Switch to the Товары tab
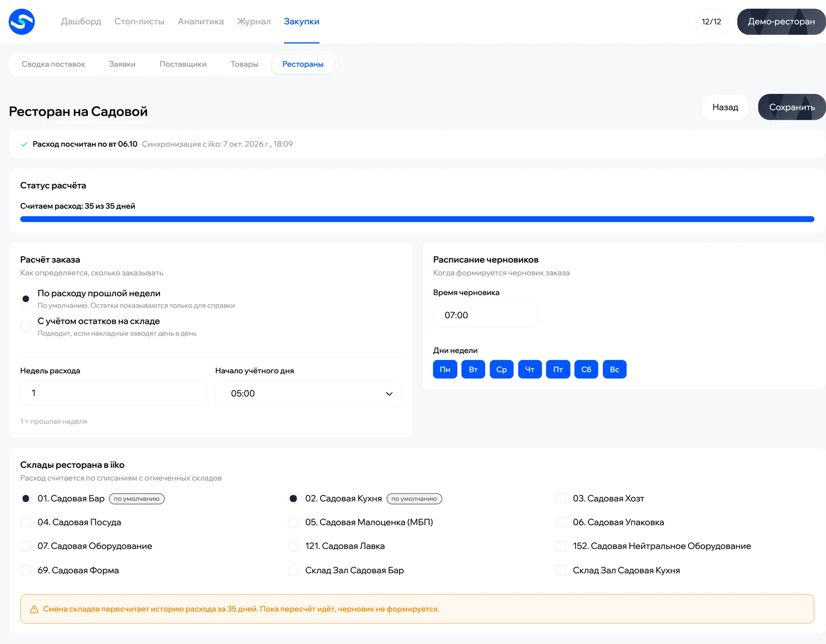This screenshot has width=826, height=644. tap(245, 64)
